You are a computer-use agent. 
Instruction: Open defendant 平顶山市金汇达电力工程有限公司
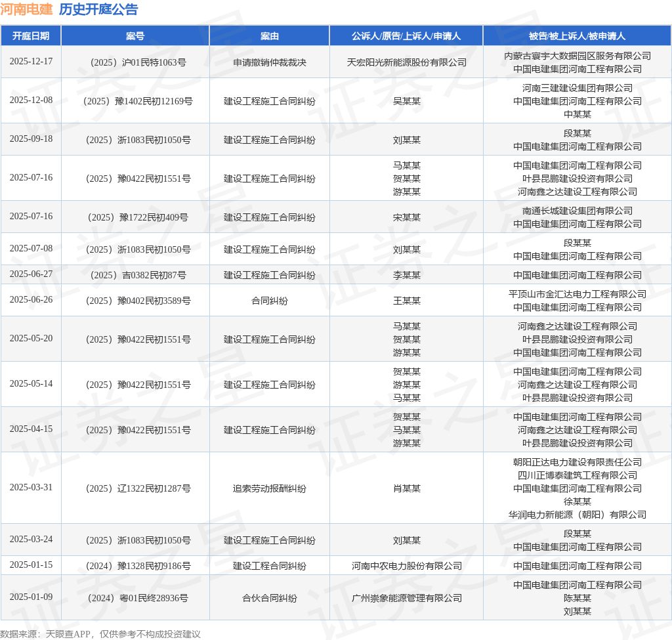click(x=577, y=294)
